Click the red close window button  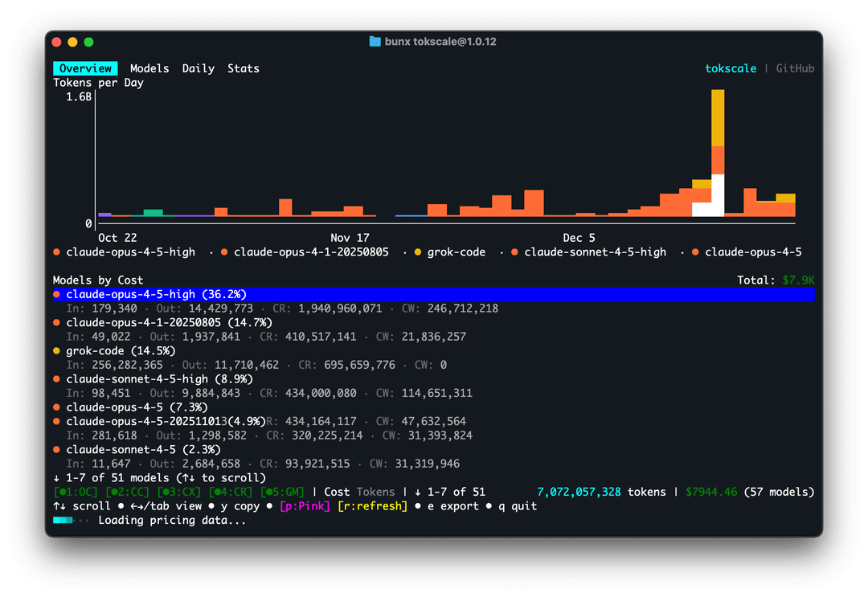click(56, 42)
